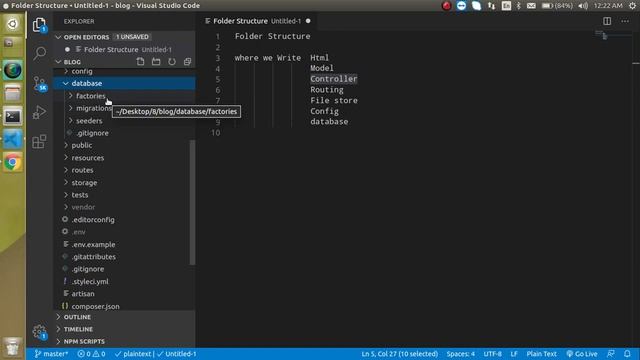
Task: Open the mail indicator in top bar
Action: pyautogui.click(x=531, y=6)
